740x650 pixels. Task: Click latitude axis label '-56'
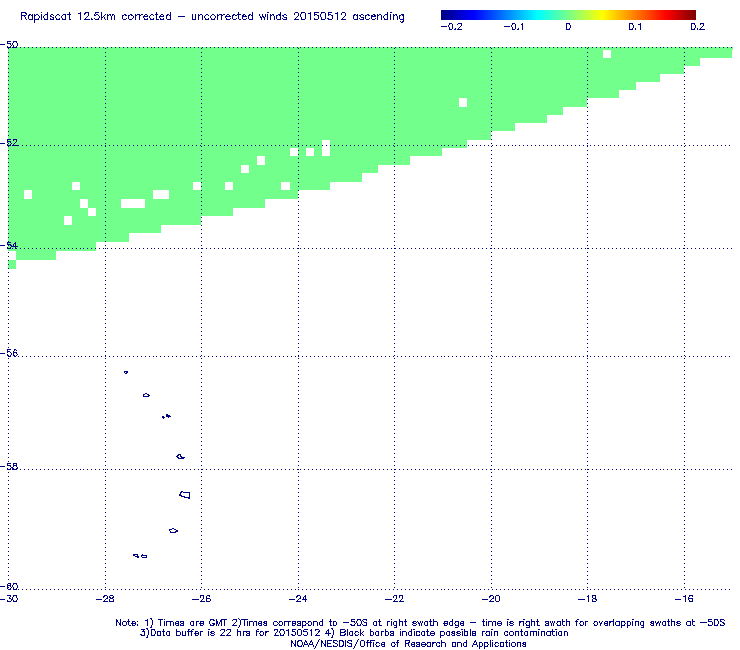(9, 353)
